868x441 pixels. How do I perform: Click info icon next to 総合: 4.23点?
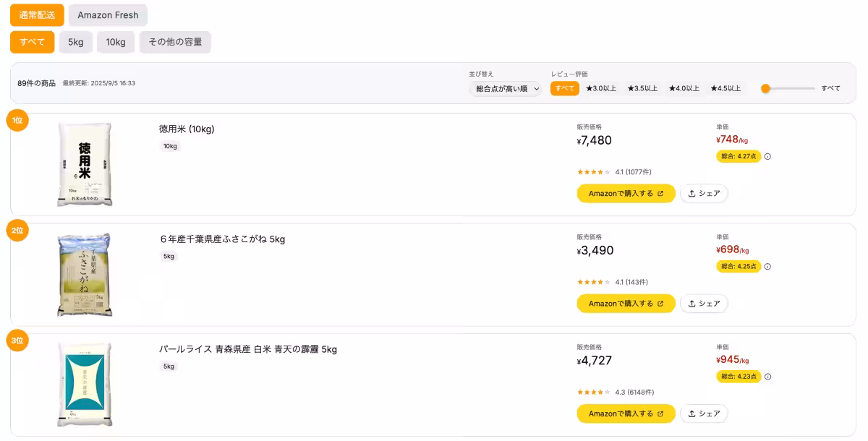pyautogui.click(x=767, y=376)
